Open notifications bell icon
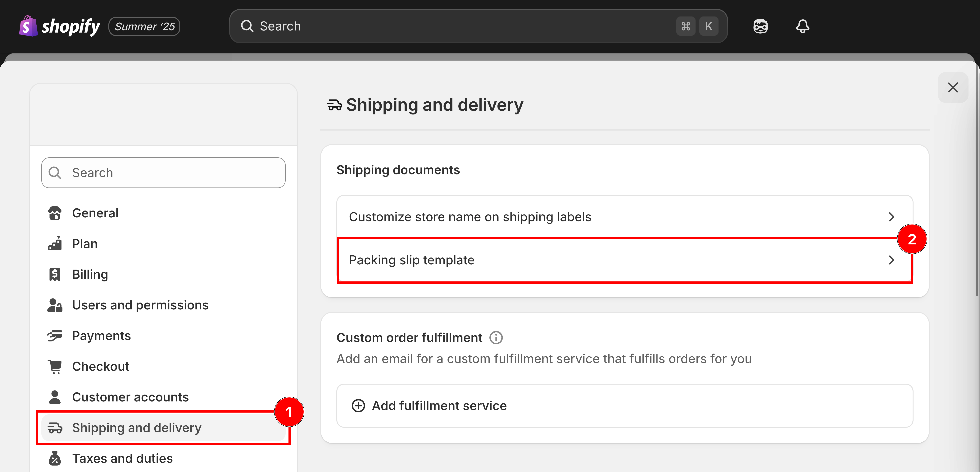This screenshot has width=980, height=472. [x=803, y=26]
